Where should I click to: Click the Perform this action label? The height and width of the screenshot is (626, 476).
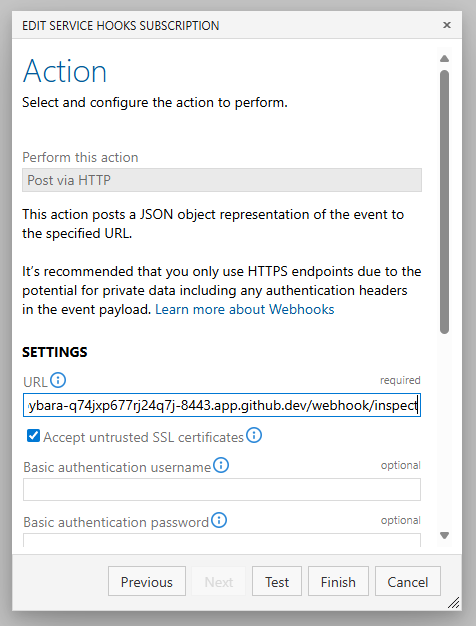[80, 157]
